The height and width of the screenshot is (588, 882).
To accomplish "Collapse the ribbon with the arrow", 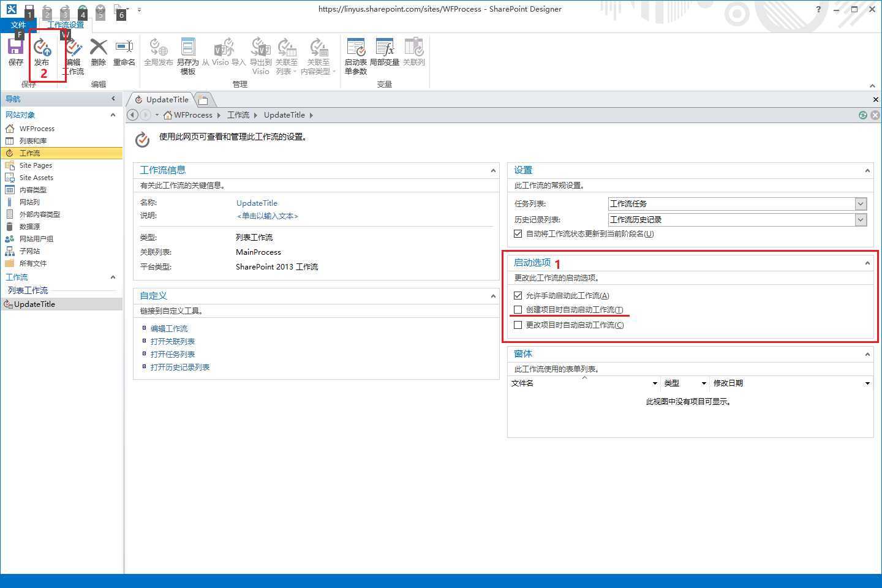I will (872, 86).
